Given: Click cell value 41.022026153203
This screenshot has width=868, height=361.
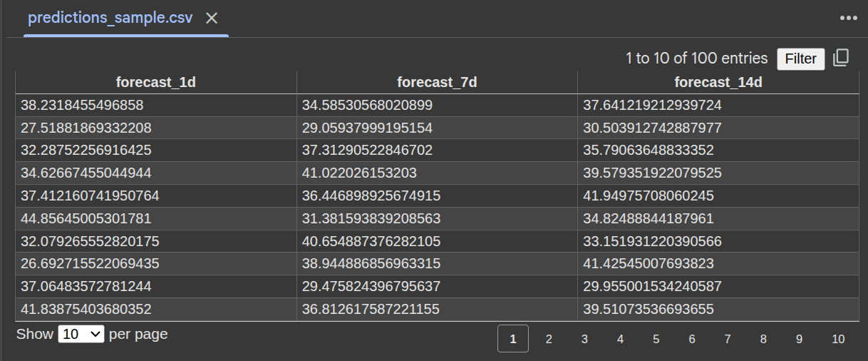Looking at the screenshot, I should [359, 173].
